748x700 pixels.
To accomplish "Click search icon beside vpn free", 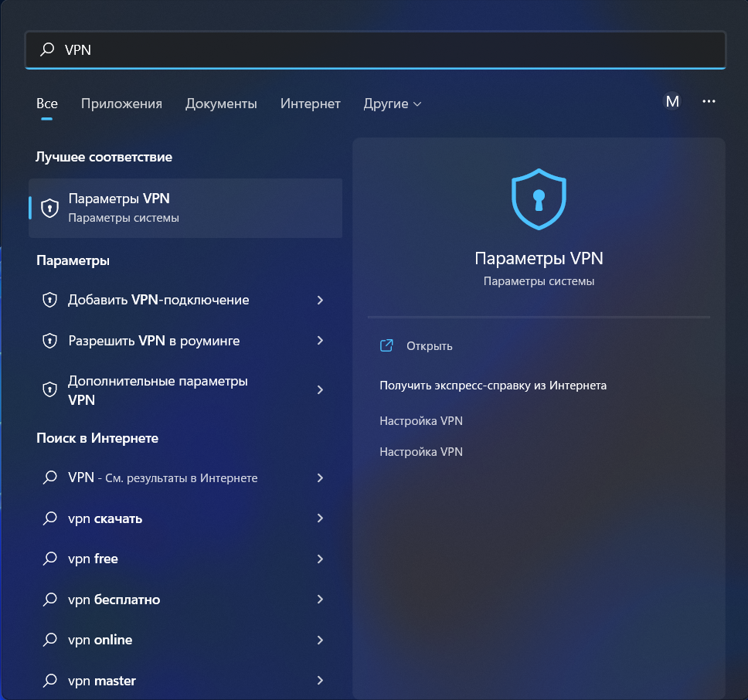I will click(x=50, y=559).
